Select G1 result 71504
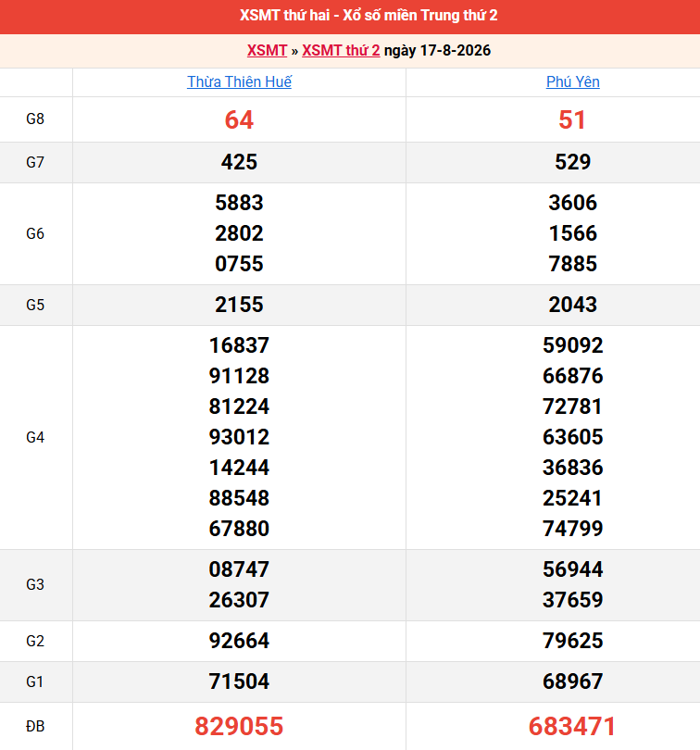The height and width of the screenshot is (750, 700). tap(239, 681)
